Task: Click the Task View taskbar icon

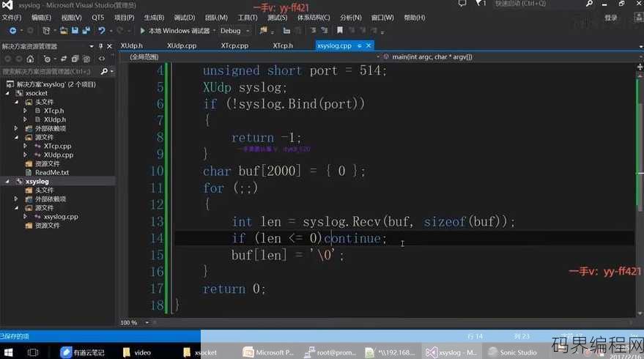Action: point(32,352)
